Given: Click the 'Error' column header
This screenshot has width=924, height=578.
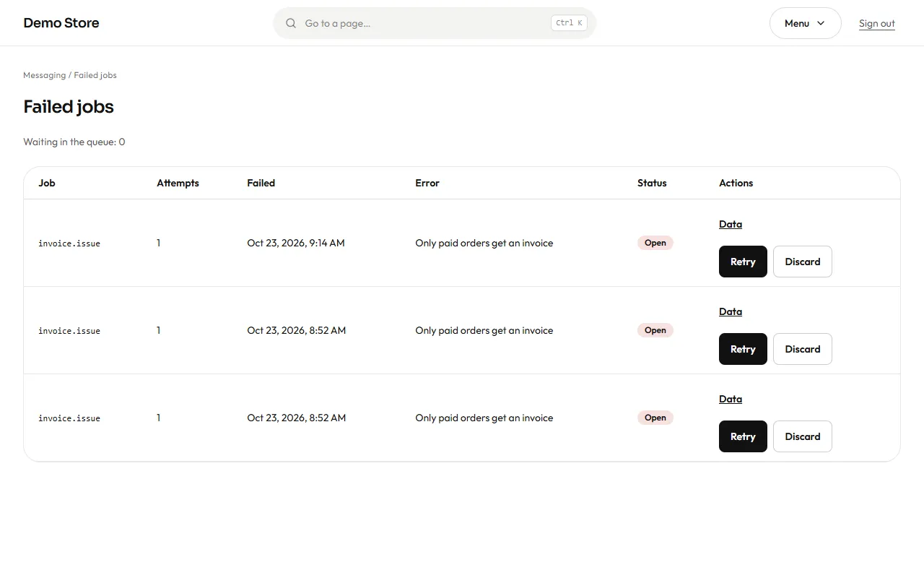Looking at the screenshot, I should coord(427,183).
